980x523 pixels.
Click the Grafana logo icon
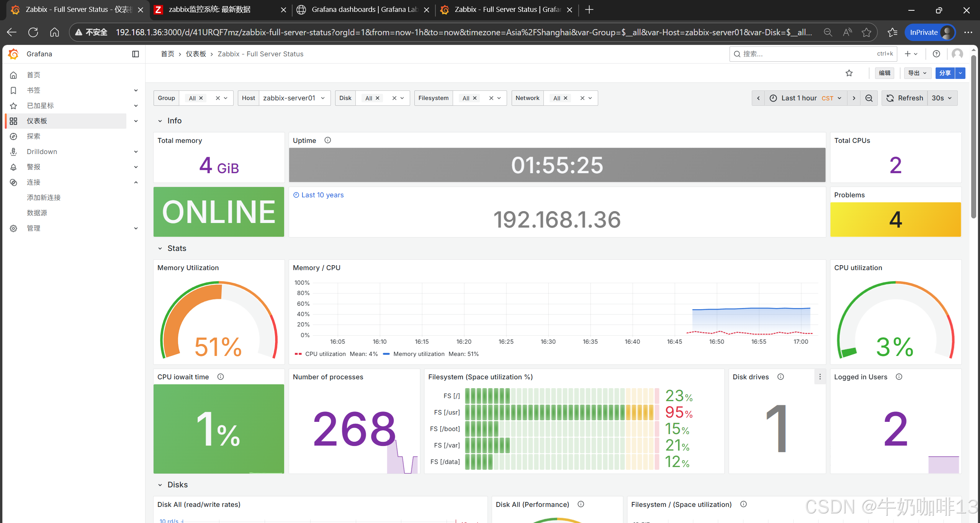(x=13, y=54)
